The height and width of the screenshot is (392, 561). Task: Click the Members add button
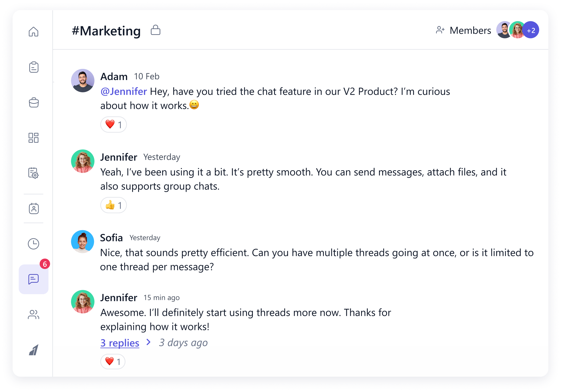463,30
